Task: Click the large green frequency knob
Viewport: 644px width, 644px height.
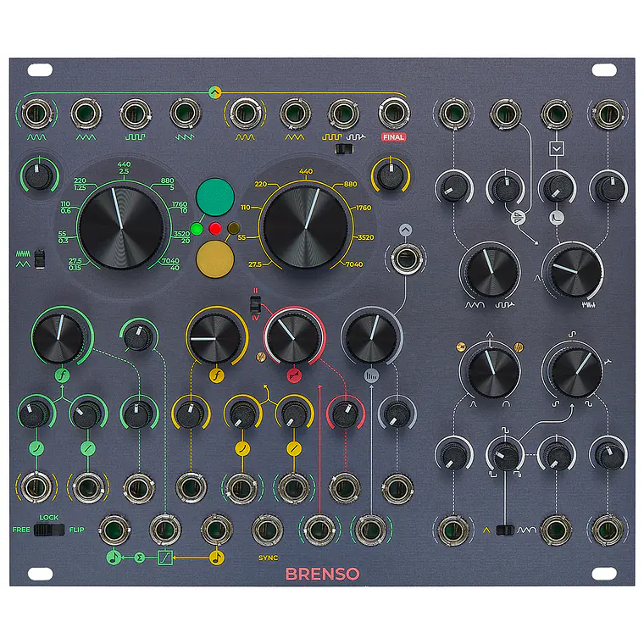Action: point(122,228)
